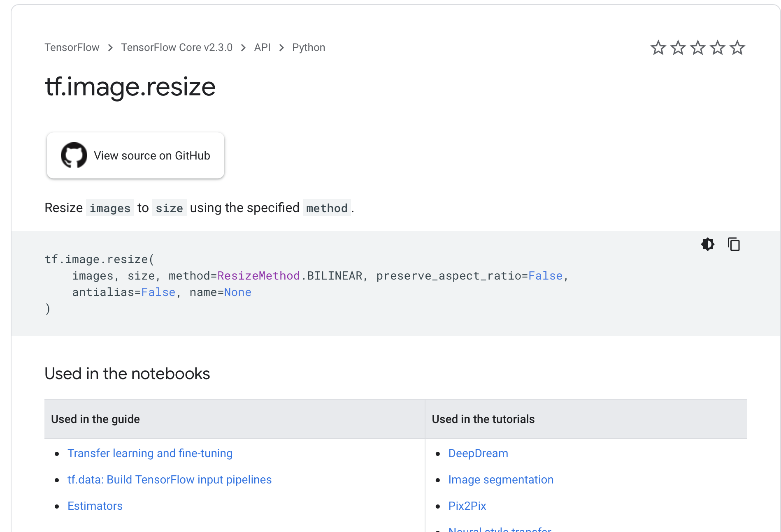
Task: Click chevron after API breadcrumb
Action: pyautogui.click(x=281, y=48)
